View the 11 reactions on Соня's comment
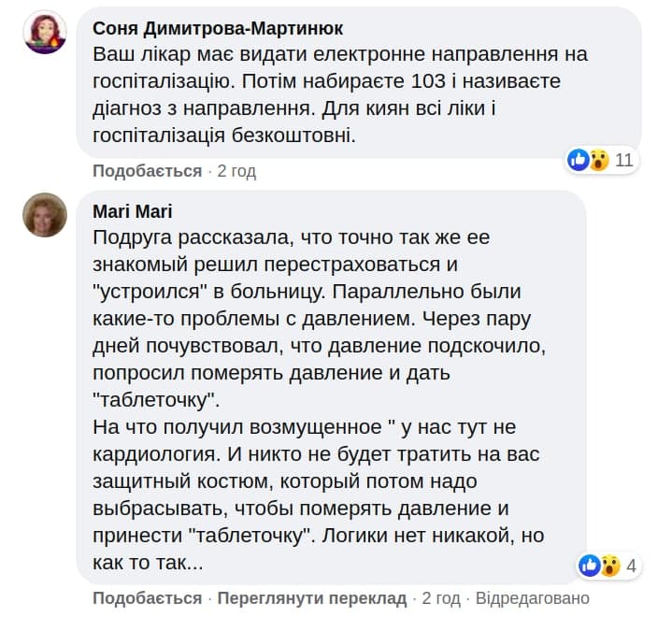This screenshot has height=617, width=672. point(624,160)
